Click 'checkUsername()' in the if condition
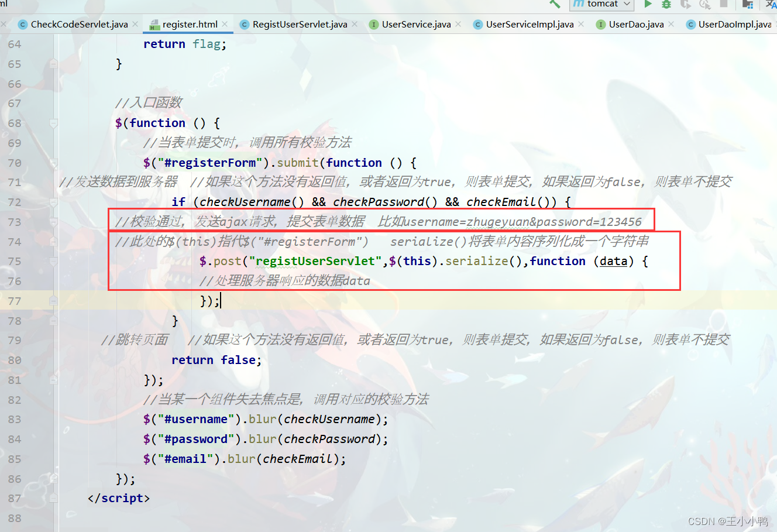Viewport: 777px width, 532px height. coord(252,202)
